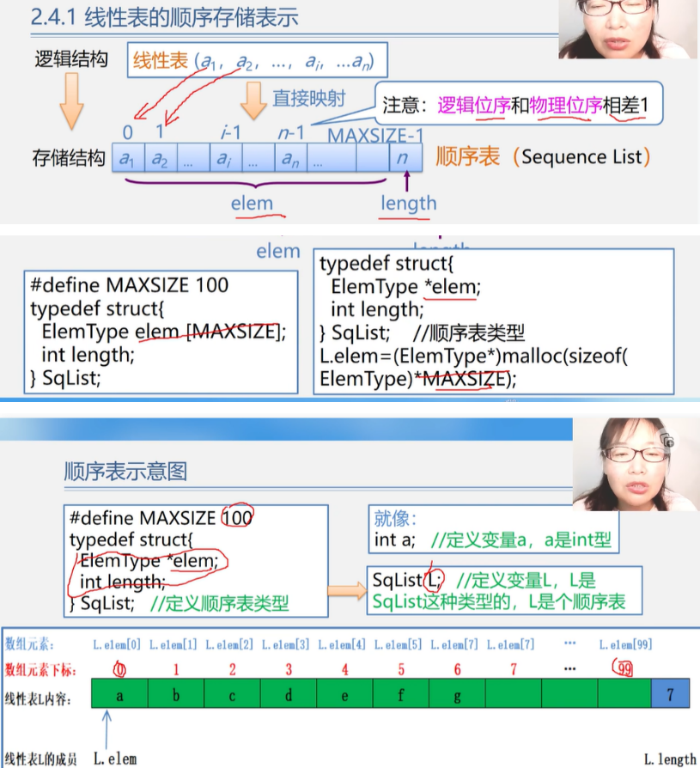Click 'length' label underlined in red

pyautogui.click(x=409, y=204)
